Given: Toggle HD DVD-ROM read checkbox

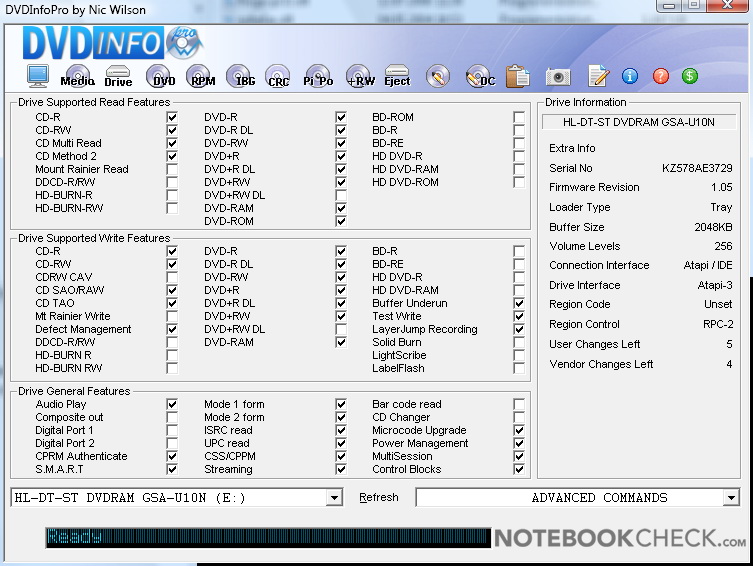Looking at the screenshot, I should coord(519,182).
